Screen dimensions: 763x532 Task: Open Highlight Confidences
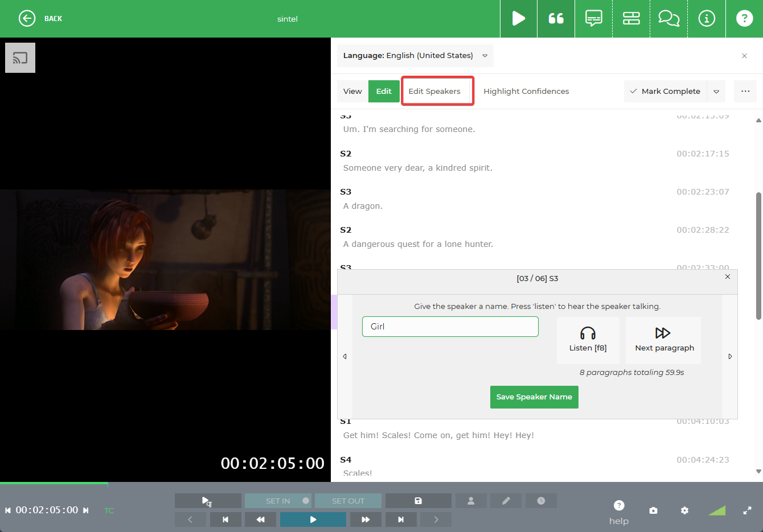526,91
